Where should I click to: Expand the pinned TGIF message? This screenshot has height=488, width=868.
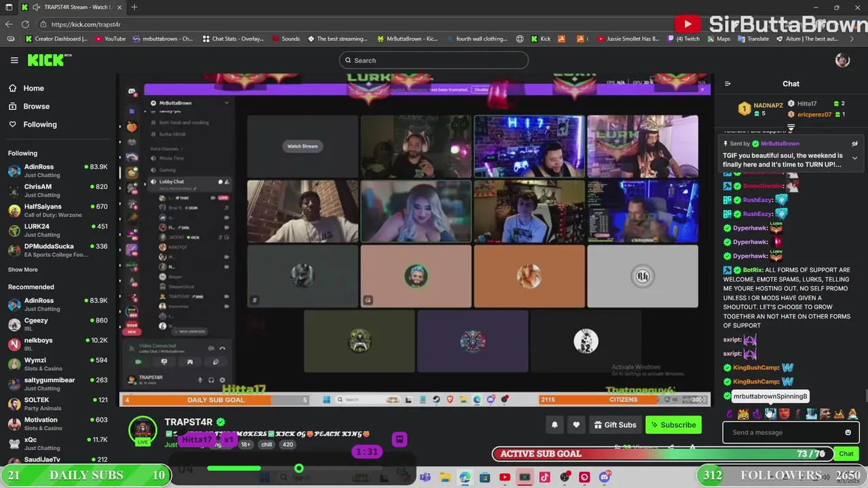pos(854,158)
